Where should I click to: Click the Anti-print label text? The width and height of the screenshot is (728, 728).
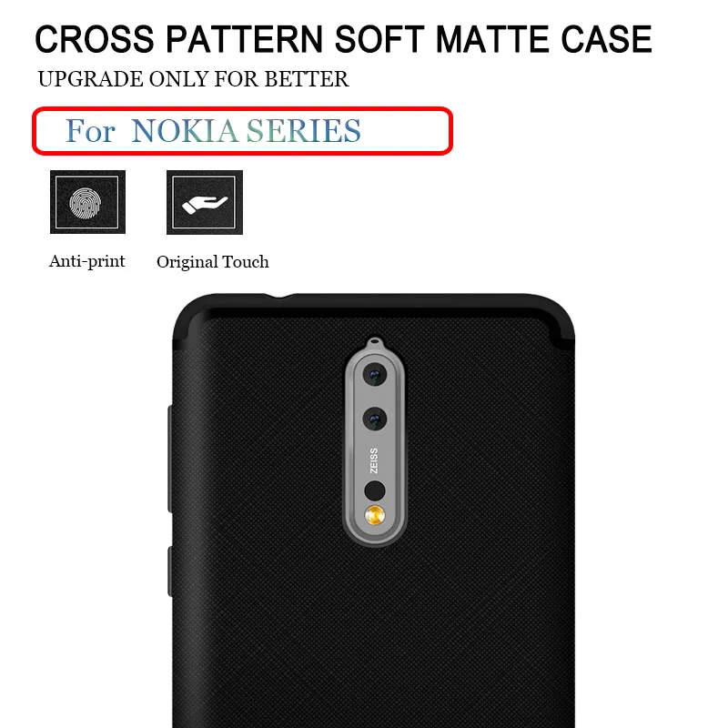[x=86, y=261]
